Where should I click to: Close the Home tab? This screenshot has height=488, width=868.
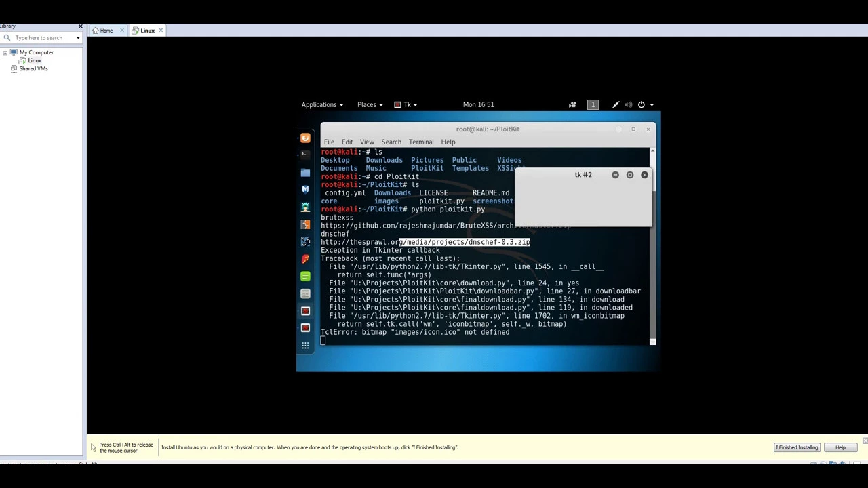pos(122,30)
